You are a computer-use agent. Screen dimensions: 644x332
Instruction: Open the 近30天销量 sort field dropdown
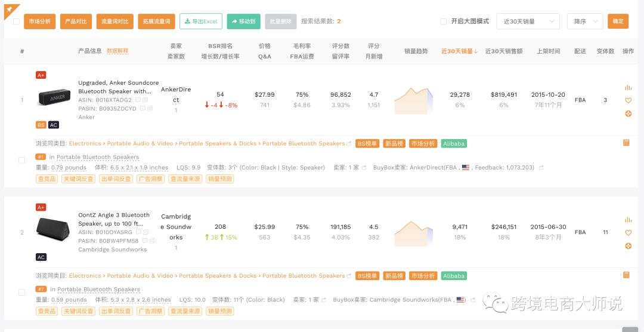tap(528, 21)
